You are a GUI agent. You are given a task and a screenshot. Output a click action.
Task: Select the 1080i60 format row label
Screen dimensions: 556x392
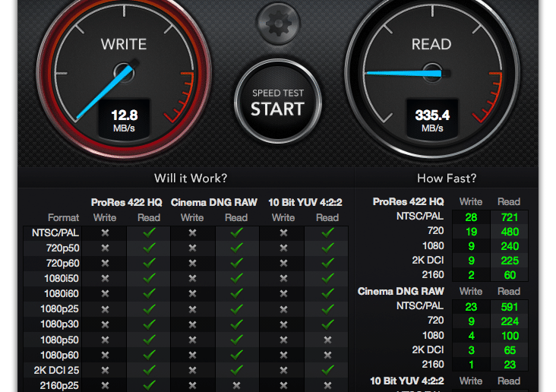[x=62, y=294]
